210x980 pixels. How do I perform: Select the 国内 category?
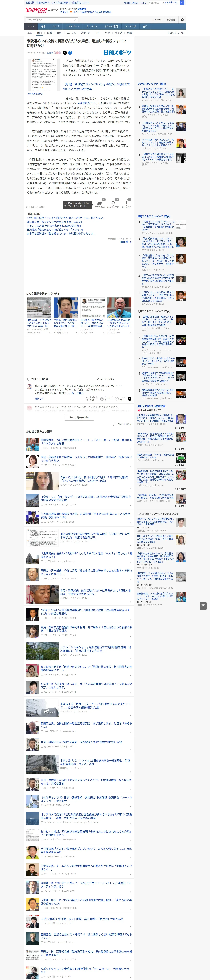pyautogui.click(x=40, y=33)
